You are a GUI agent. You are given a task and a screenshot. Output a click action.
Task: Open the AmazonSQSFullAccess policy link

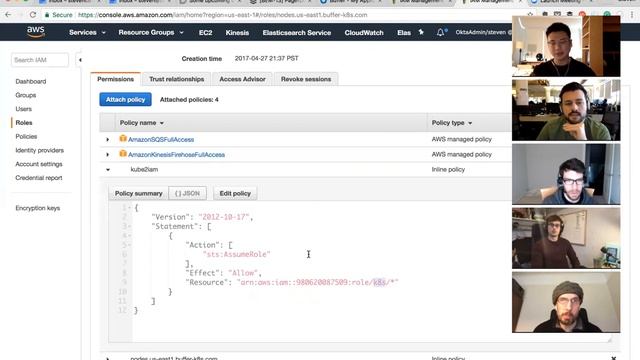tap(161, 140)
